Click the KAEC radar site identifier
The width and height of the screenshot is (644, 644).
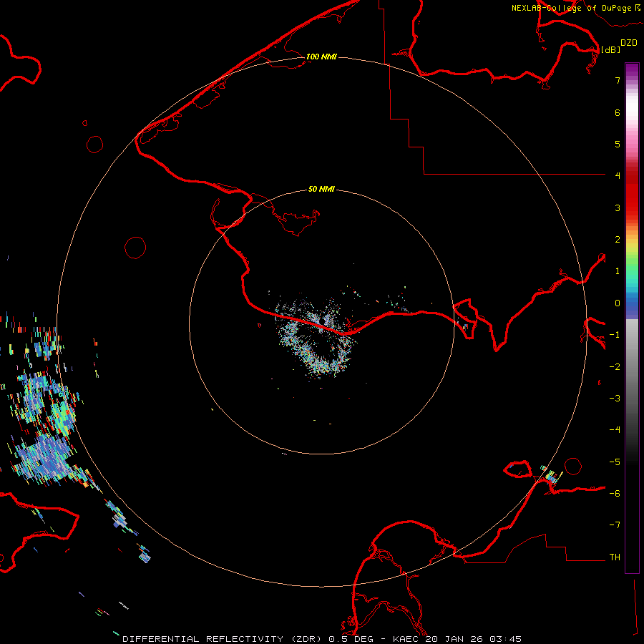tap(406, 639)
